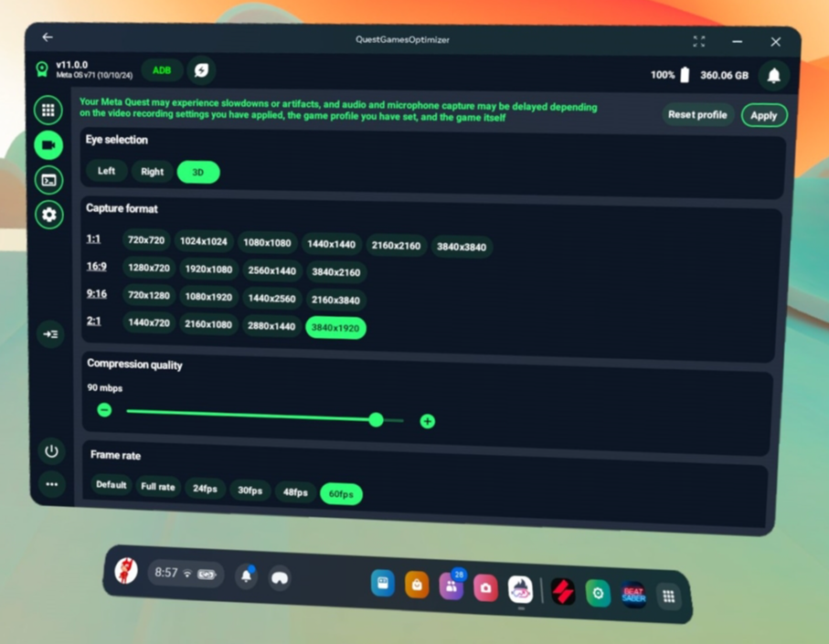
Task: Set frame rate to Default
Action: pos(111,485)
